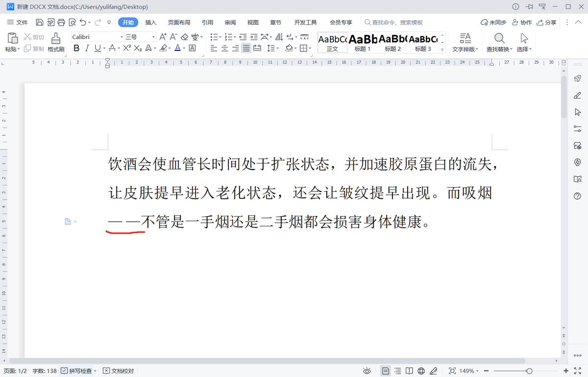Open the text highlight color tool
588x377 pixels.
pos(163,48)
